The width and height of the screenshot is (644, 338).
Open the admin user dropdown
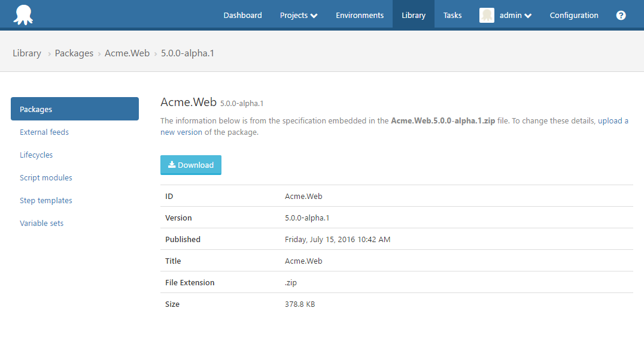[x=515, y=15]
